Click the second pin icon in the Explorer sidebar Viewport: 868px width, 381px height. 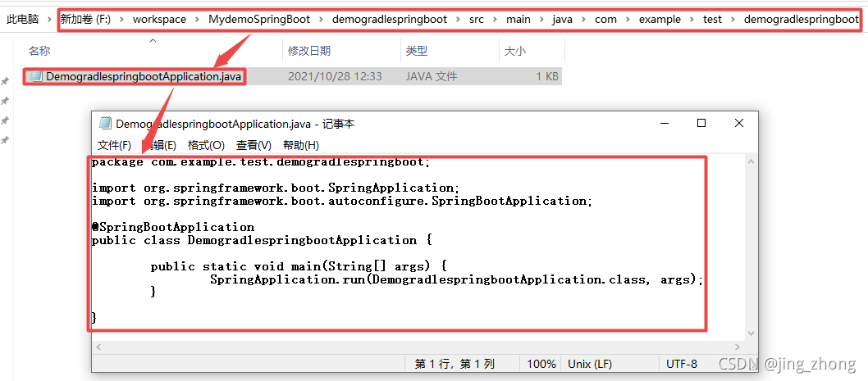click(4, 101)
